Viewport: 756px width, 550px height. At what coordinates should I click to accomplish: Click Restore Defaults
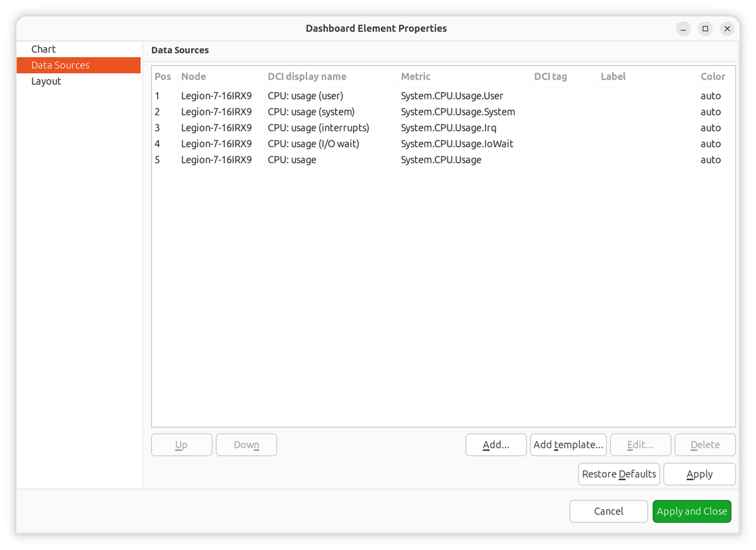(x=618, y=473)
